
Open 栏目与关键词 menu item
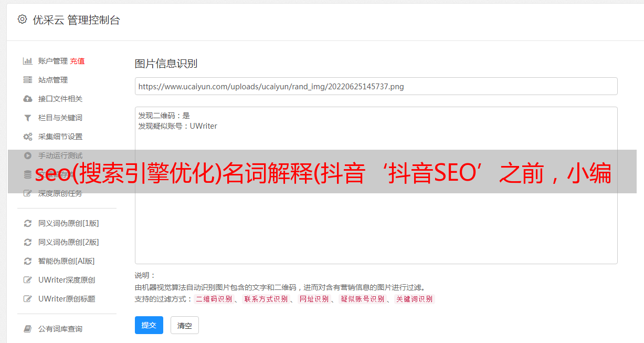point(60,118)
